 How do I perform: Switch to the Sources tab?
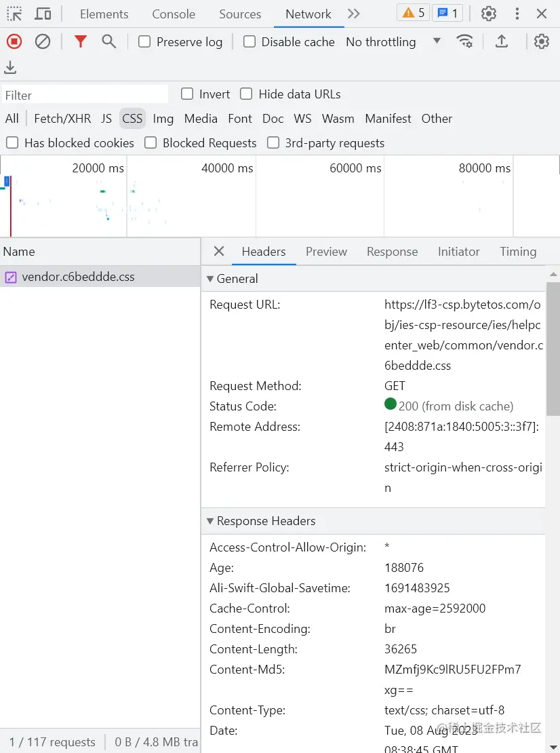pyautogui.click(x=240, y=14)
